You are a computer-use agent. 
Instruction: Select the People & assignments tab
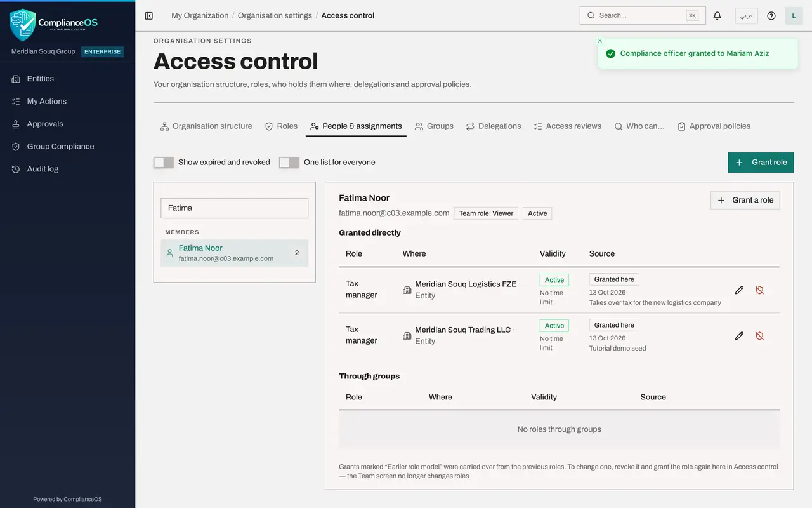coord(356,126)
